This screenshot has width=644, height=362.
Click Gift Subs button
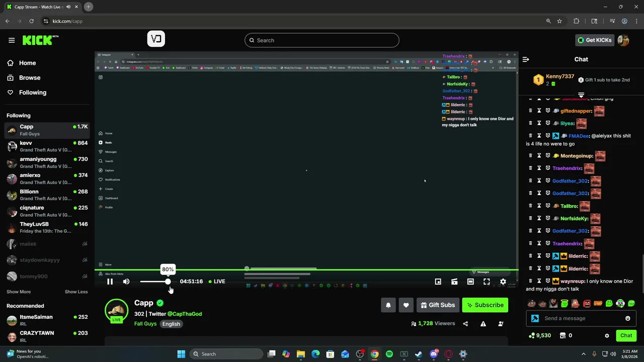pos(438,305)
